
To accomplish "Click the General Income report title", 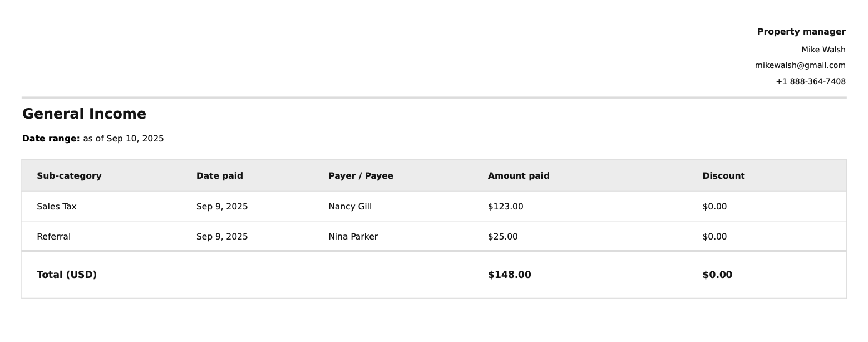I will pos(84,114).
